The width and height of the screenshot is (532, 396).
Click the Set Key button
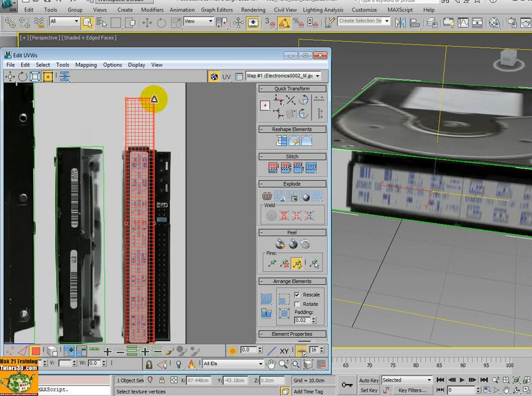click(369, 390)
